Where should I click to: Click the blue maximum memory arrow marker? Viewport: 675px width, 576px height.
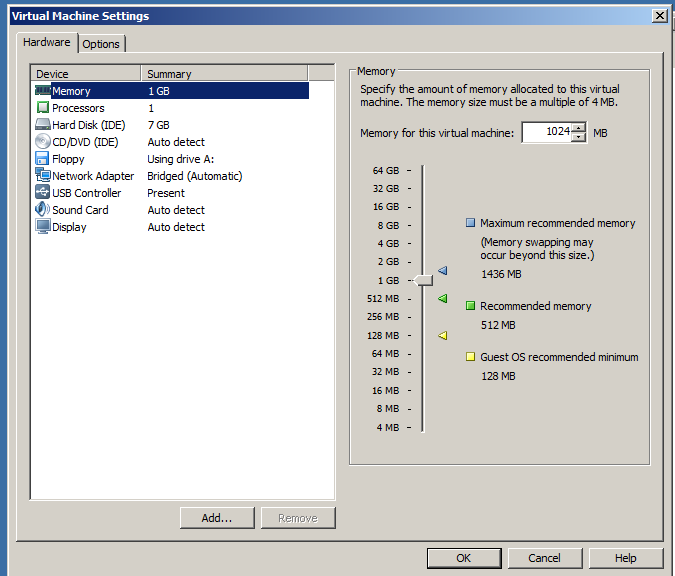[x=443, y=270]
